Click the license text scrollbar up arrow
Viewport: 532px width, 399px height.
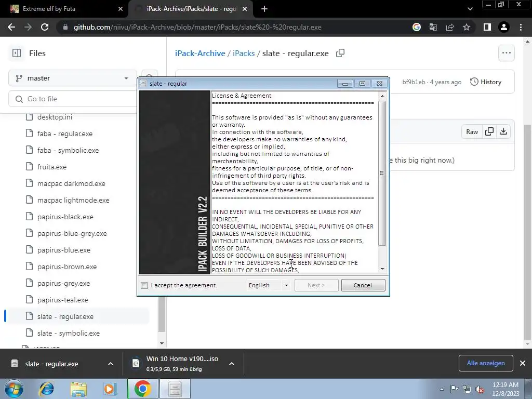(382, 96)
